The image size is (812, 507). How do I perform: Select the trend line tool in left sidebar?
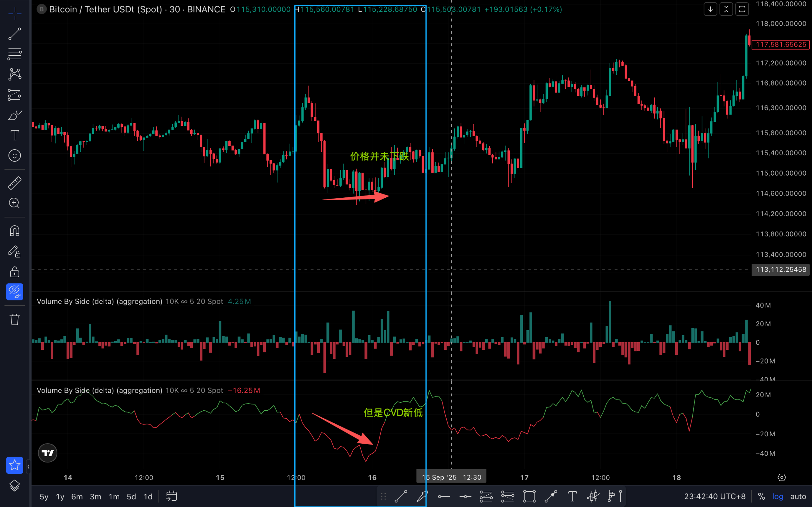pos(14,34)
